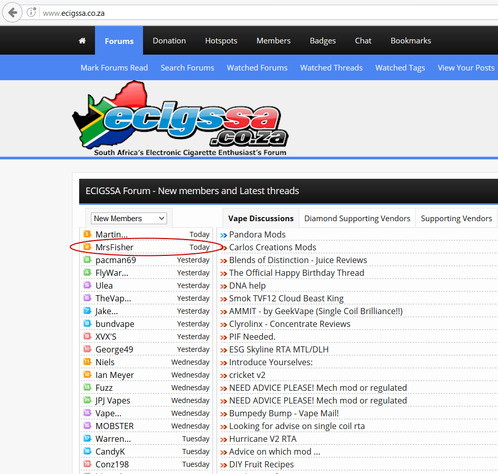Click the avatar icon beside Conz198
Viewport: 498px width, 474px height.
click(87, 464)
